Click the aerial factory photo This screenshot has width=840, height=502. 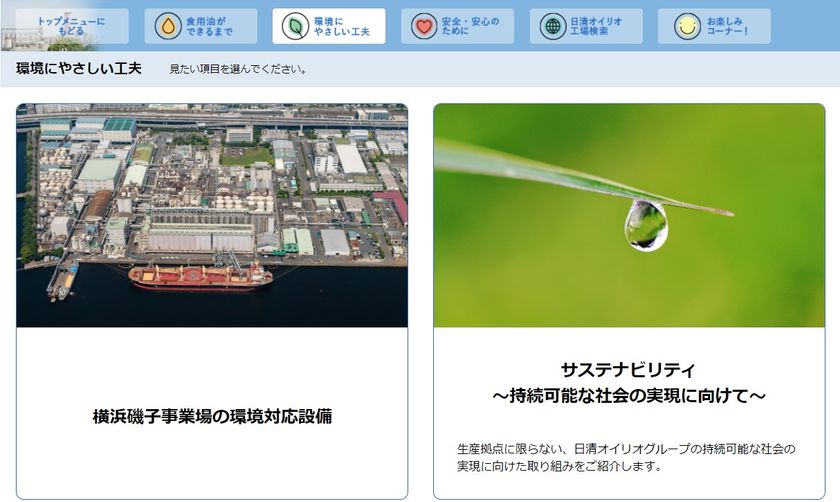(212, 215)
